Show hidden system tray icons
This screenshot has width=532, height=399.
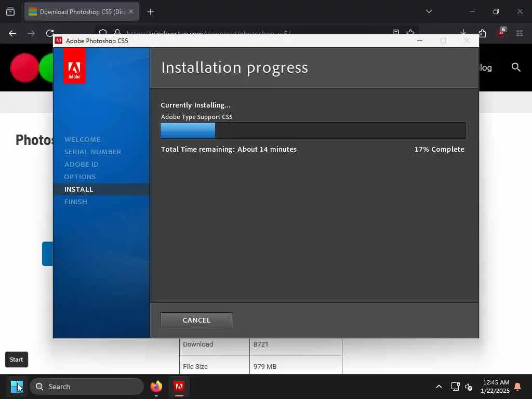[x=439, y=387]
